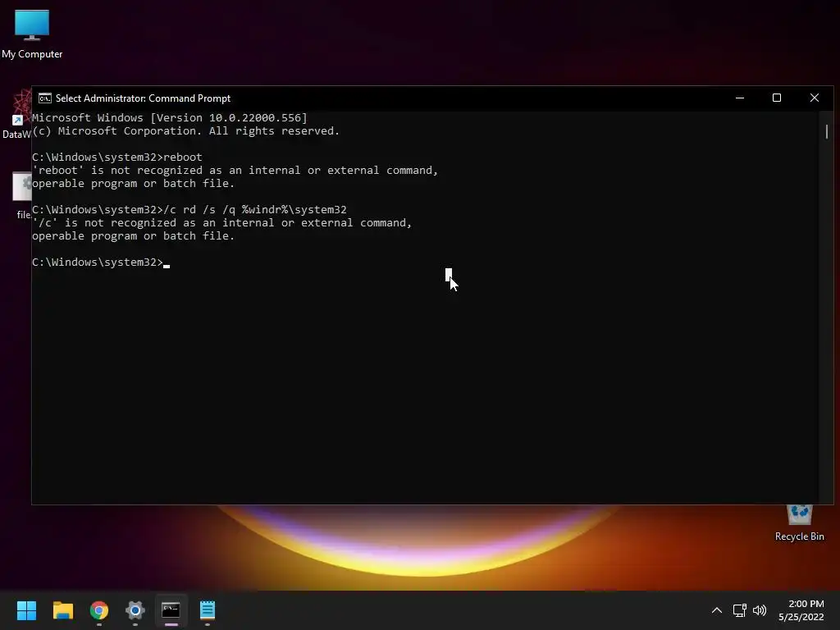Click the Microsoft Corporation copyright line

pos(185,131)
